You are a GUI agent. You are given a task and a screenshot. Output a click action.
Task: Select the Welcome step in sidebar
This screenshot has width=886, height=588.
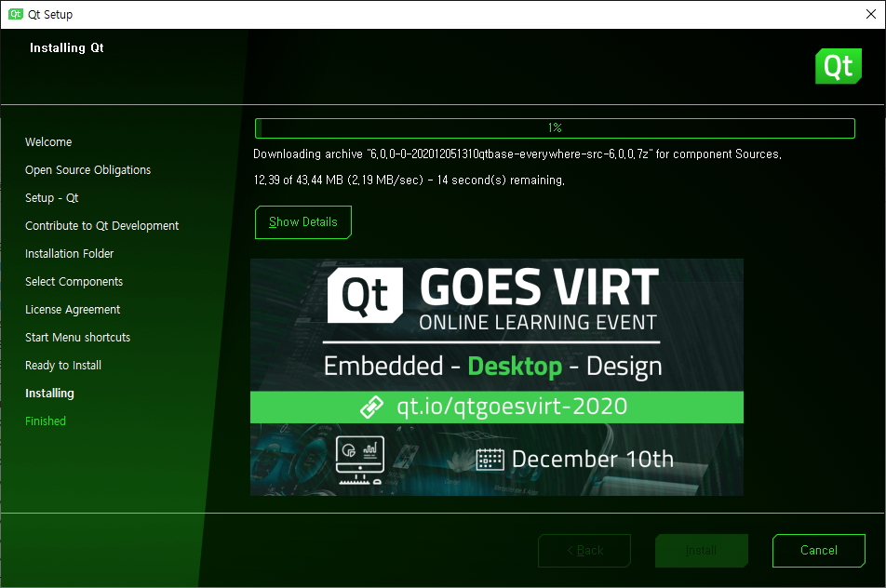(x=48, y=141)
